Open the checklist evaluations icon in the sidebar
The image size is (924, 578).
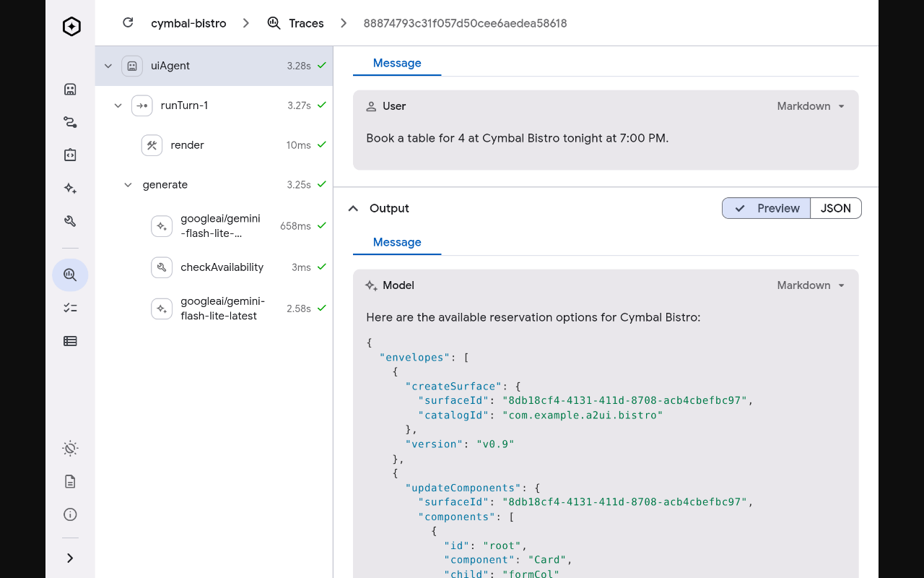(70, 308)
